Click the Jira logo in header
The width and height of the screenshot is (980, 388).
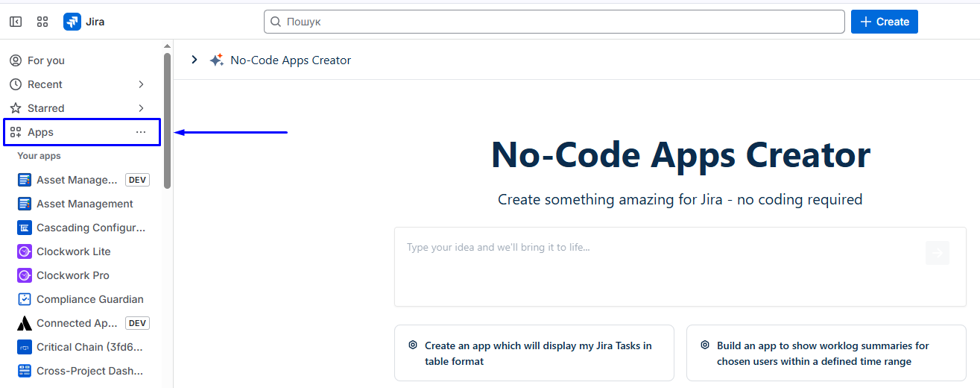coord(72,22)
